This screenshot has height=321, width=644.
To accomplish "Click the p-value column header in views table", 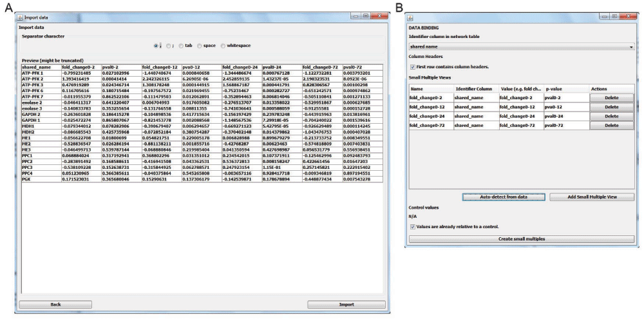I will pyautogui.click(x=567, y=89).
